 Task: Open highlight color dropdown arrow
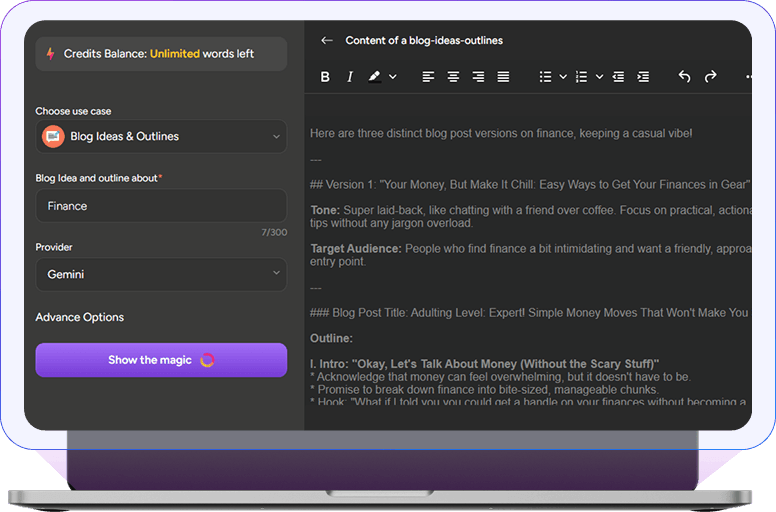[x=392, y=77]
